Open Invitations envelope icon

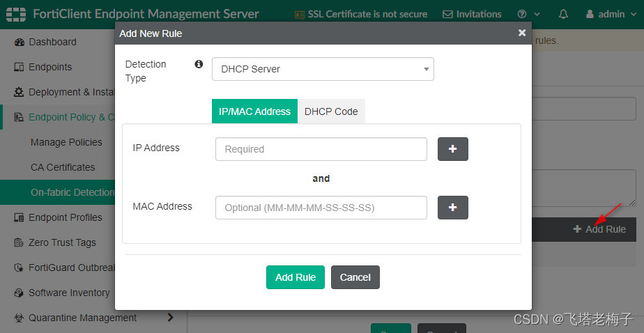tap(447, 15)
